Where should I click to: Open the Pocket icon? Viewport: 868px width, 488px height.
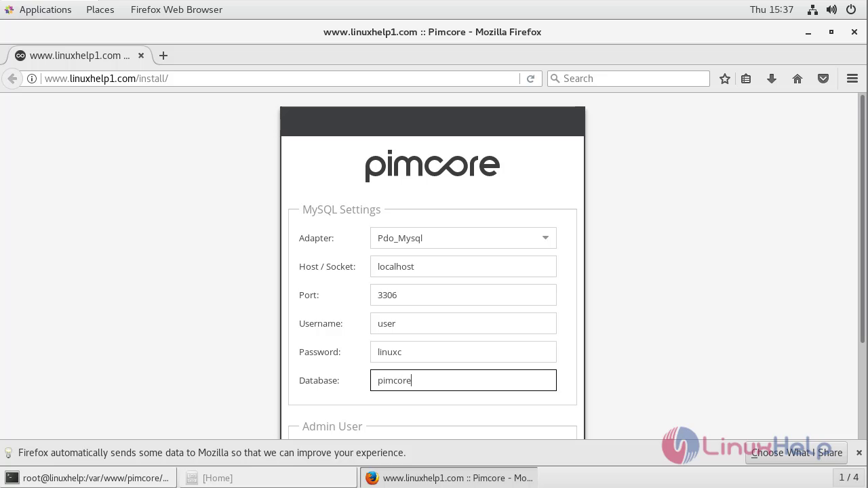[x=823, y=79]
